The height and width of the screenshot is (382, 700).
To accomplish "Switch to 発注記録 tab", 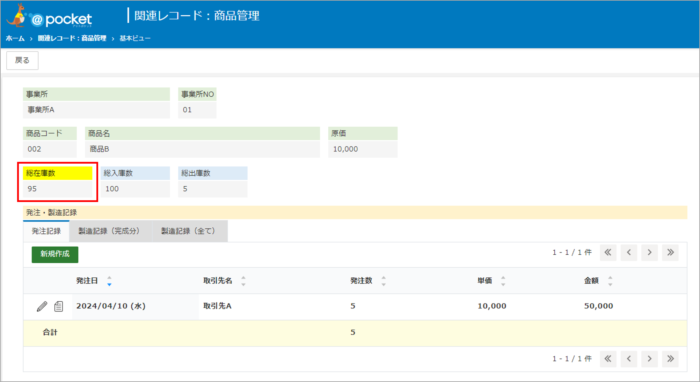I will point(46,231).
